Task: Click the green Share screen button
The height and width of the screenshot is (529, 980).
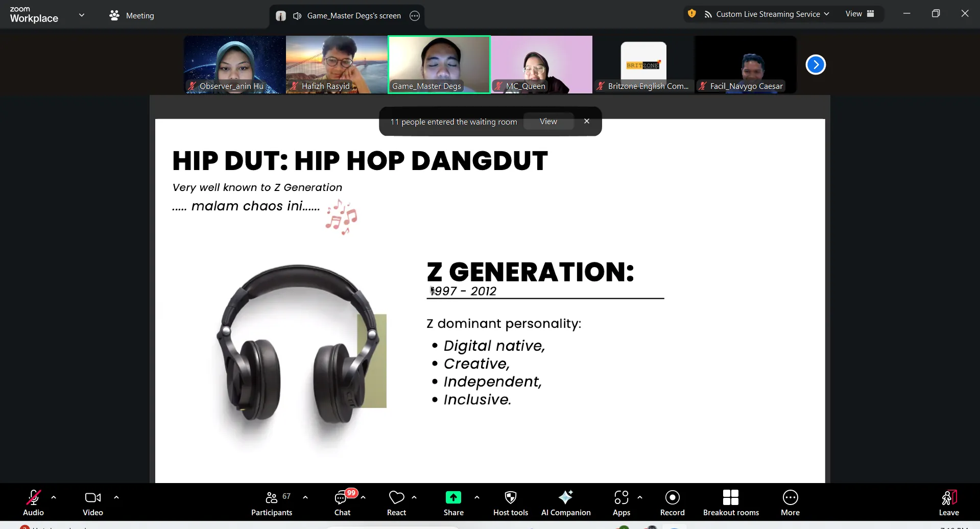Action: [x=453, y=503]
